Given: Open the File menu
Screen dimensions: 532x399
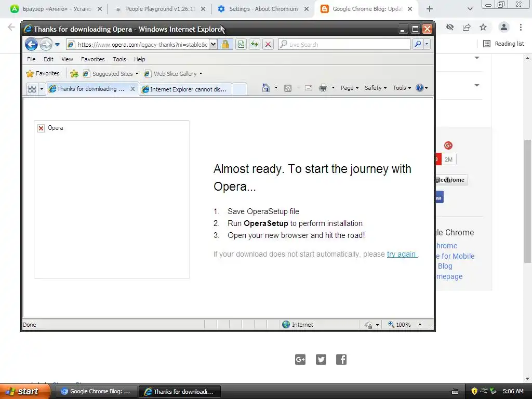Looking at the screenshot, I should [31, 59].
